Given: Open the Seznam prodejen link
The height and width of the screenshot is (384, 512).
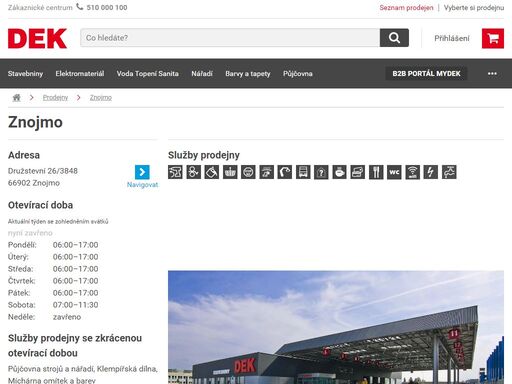Looking at the screenshot, I should 406,8.
